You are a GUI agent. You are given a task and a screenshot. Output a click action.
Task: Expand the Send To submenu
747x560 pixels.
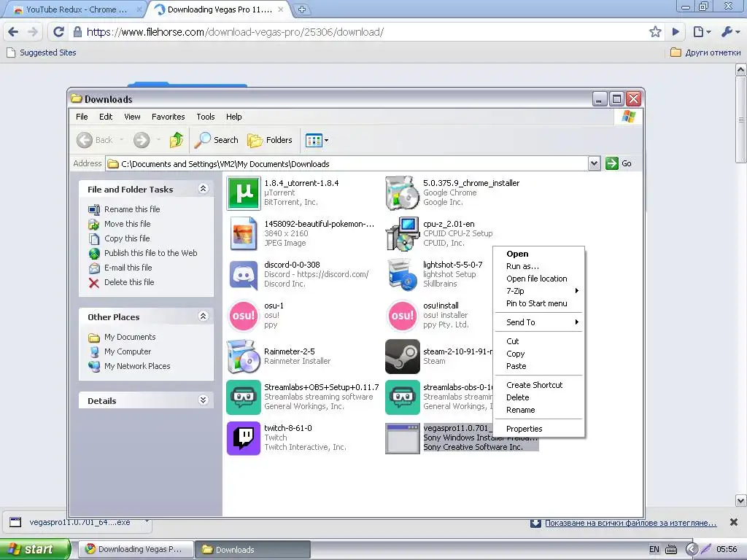(539, 322)
